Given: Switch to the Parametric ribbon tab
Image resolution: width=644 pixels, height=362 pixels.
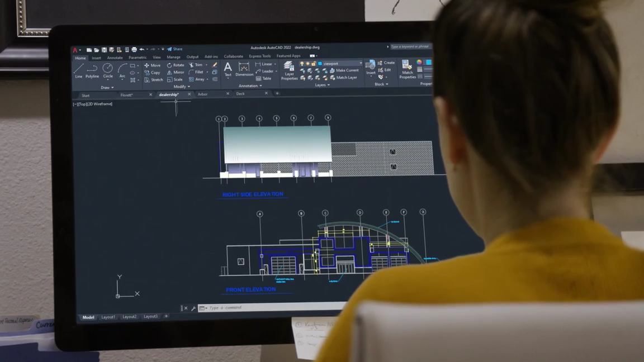Looking at the screenshot, I should click(137, 58).
